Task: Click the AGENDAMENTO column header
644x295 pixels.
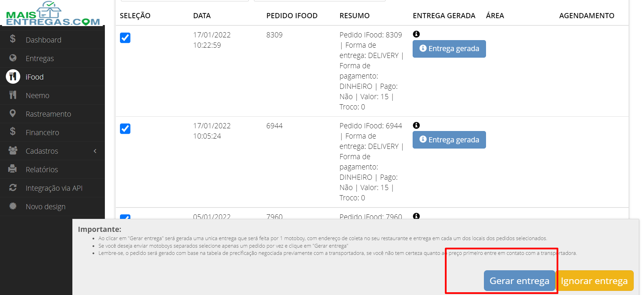Action: pos(587,16)
